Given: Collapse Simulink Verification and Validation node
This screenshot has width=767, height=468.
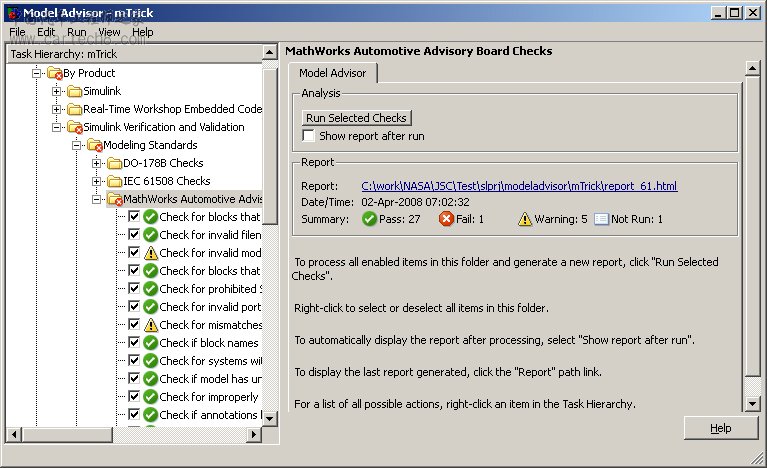Looking at the screenshot, I should (56, 128).
